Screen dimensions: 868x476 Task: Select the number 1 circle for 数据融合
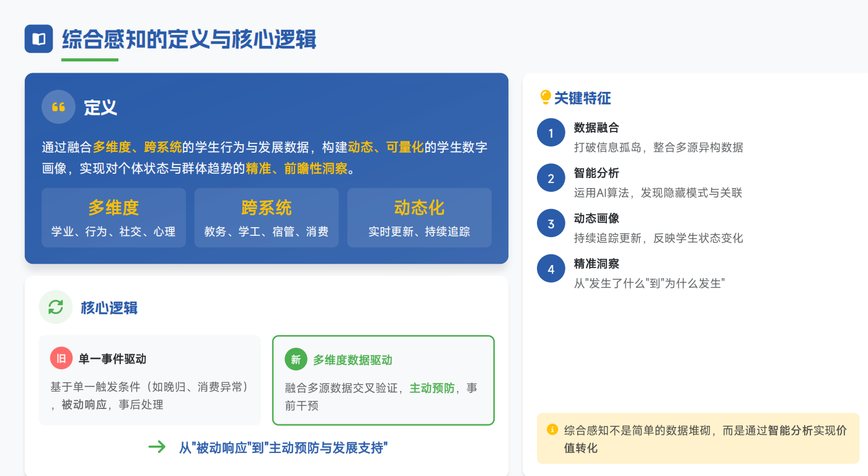(x=551, y=133)
